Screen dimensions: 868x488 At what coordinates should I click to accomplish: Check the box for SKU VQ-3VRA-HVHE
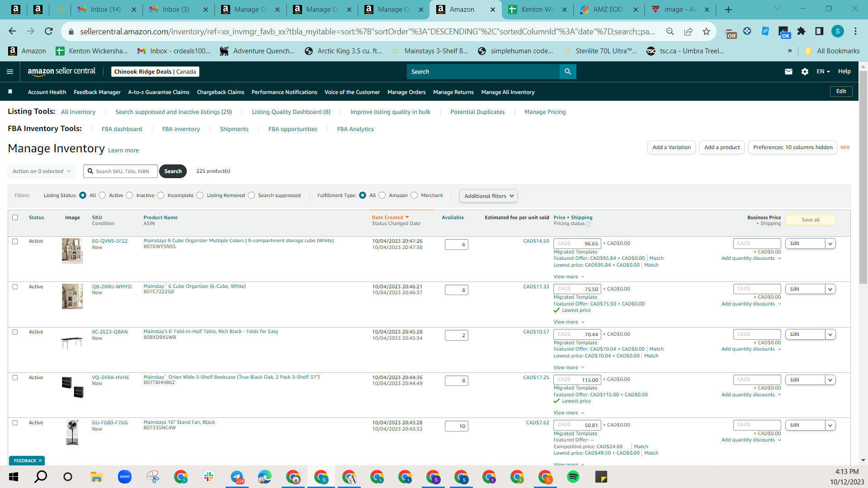point(15,378)
